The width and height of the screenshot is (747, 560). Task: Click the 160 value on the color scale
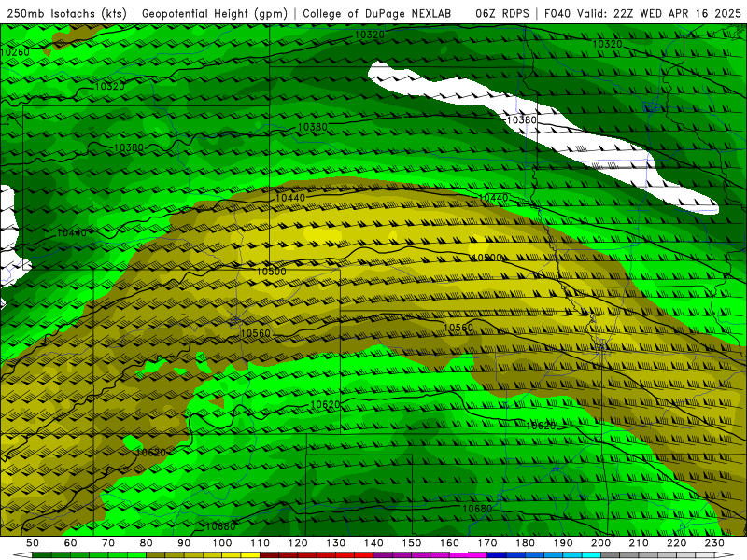tap(450, 543)
